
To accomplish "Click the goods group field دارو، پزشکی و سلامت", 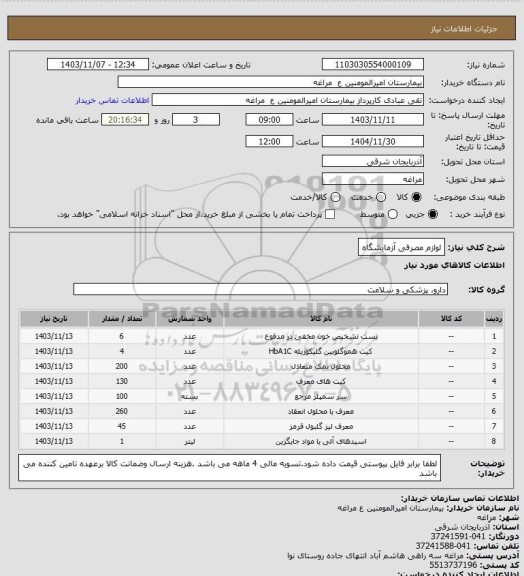I will tap(260, 289).
